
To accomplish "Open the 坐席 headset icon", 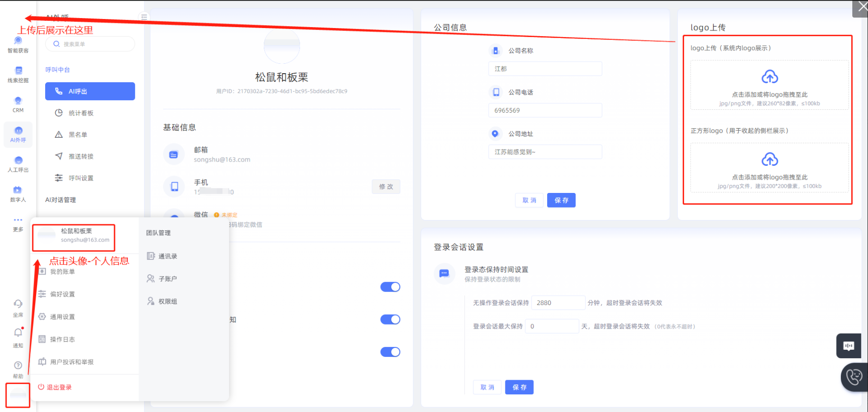I will coord(18,305).
